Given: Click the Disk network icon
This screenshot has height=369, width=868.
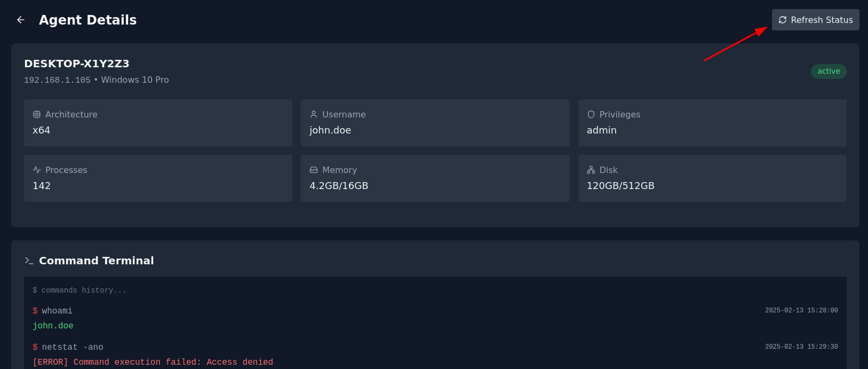Looking at the screenshot, I should point(591,170).
